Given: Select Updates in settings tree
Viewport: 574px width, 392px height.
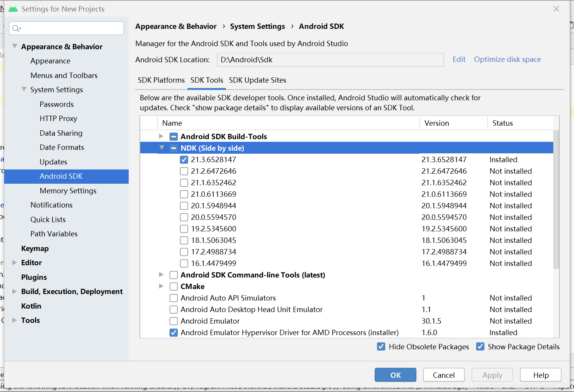Looking at the screenshot, I should [53, 162].
